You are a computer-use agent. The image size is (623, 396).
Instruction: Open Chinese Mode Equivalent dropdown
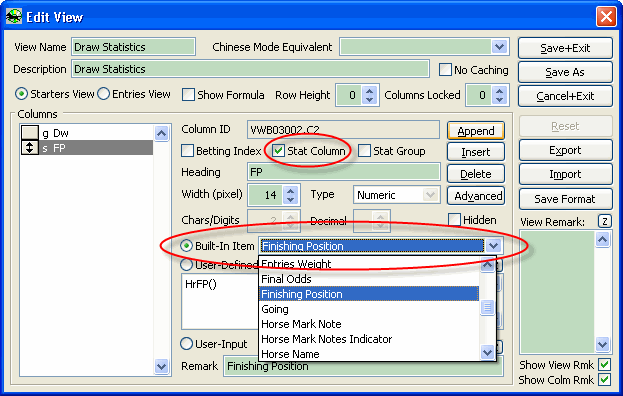(x=499, y=47)
